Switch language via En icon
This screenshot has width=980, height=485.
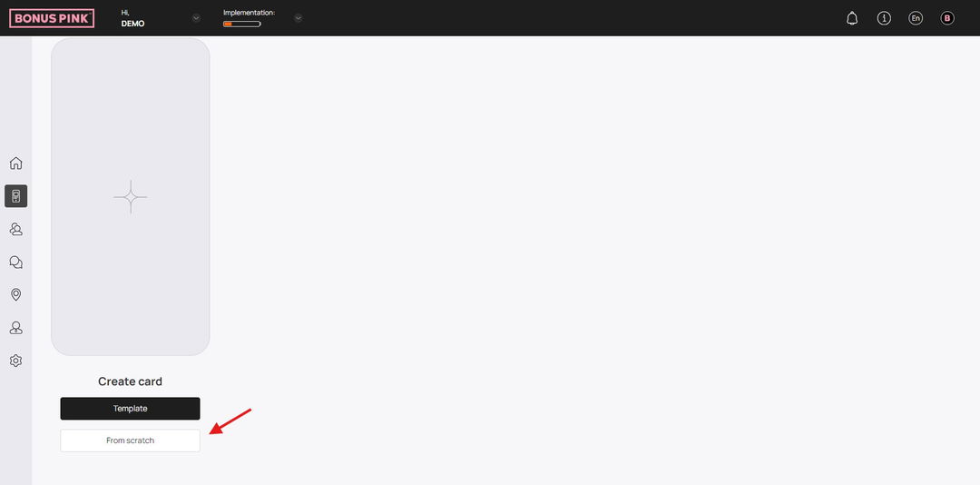point(916,18)
